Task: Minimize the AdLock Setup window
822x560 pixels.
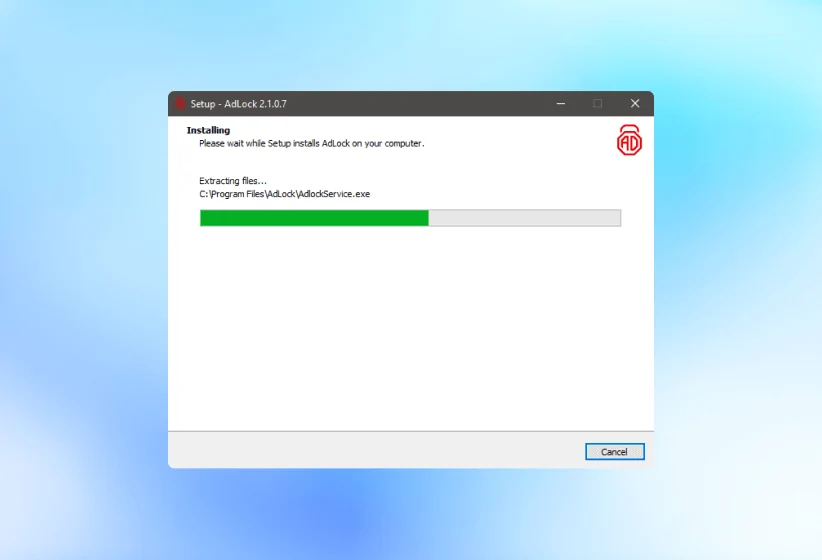Action: click(x=561, y=103)
